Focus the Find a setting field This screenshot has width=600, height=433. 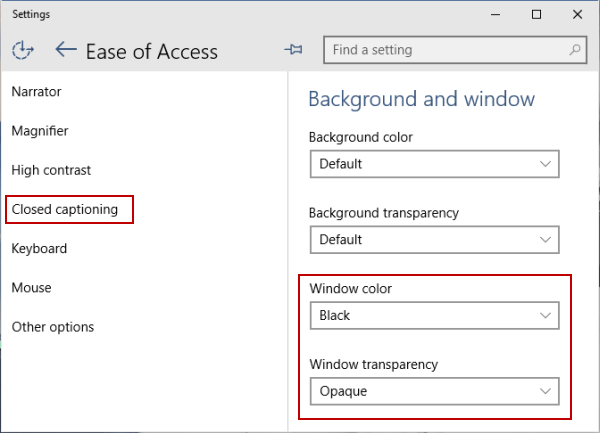455,50
